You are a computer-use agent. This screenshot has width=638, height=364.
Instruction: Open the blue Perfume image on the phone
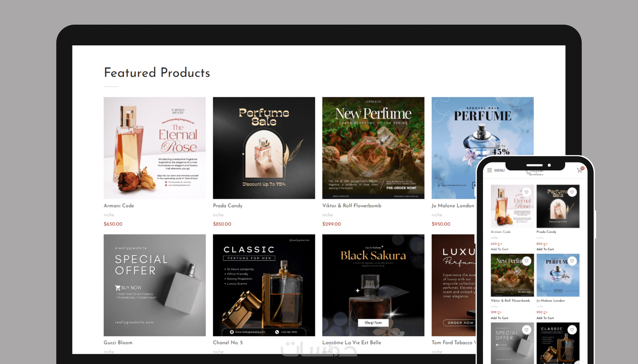pos(558,275)
